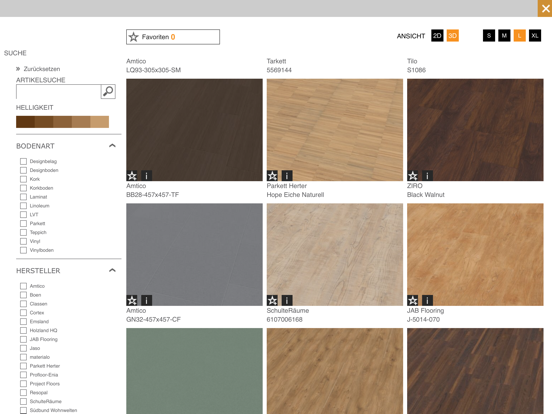Tick the Linoleum checkbox

point(23,206)
